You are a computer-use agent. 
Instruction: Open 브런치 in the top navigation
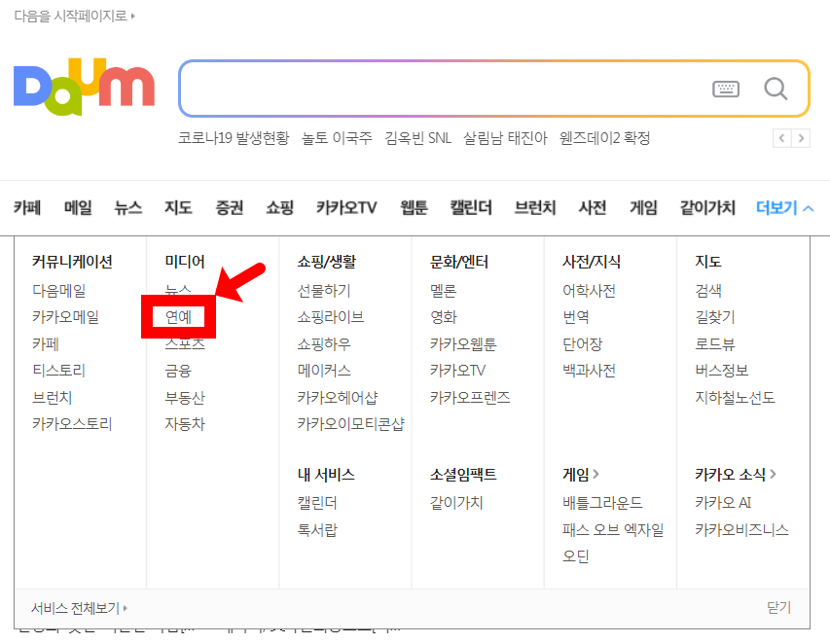535,208
